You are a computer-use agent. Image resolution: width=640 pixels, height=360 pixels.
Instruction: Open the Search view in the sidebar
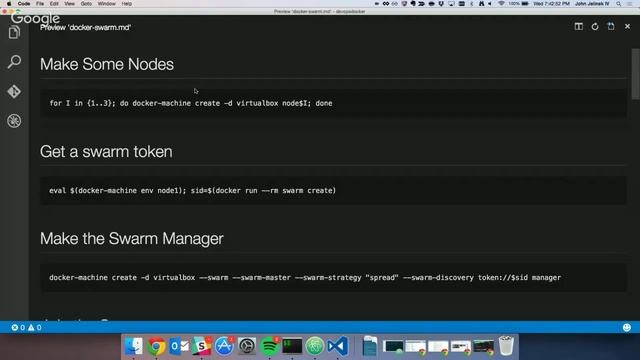pos(14,62)
